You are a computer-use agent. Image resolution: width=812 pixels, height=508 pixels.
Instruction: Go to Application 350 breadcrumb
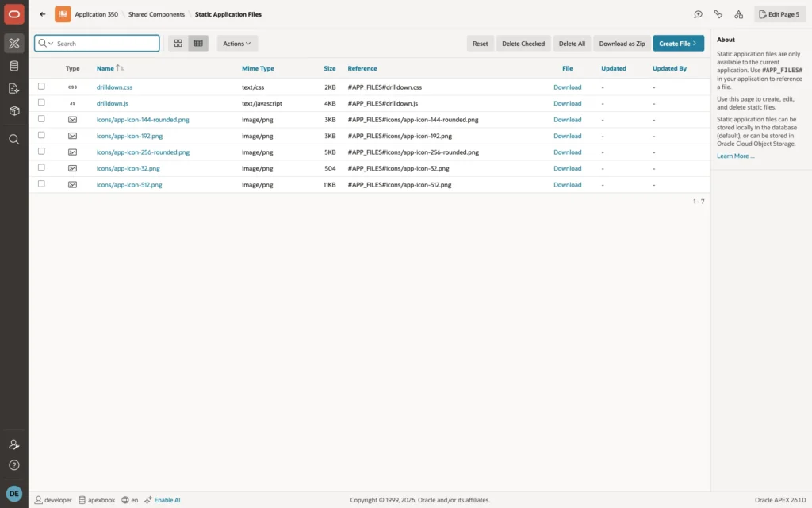point(96,14)
